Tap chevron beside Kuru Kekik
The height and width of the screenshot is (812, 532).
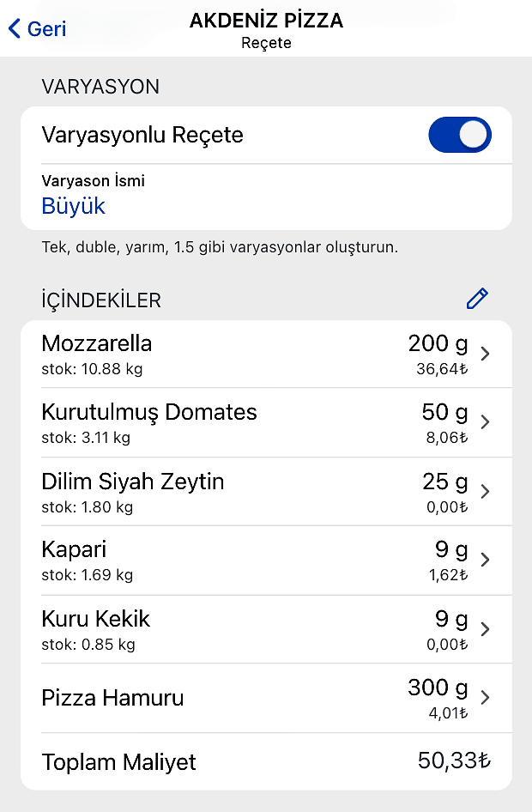point(486,628)
